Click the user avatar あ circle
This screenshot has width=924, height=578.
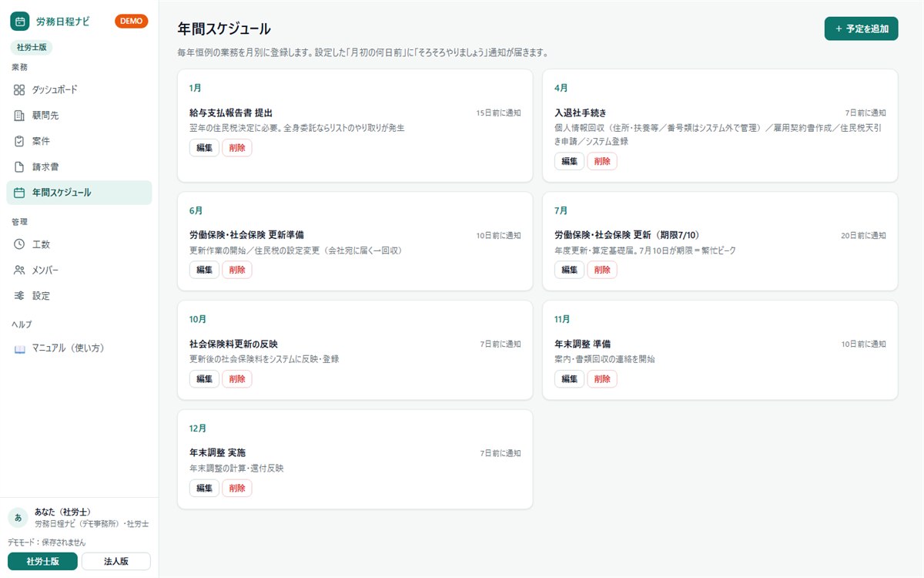coord(18,517)
